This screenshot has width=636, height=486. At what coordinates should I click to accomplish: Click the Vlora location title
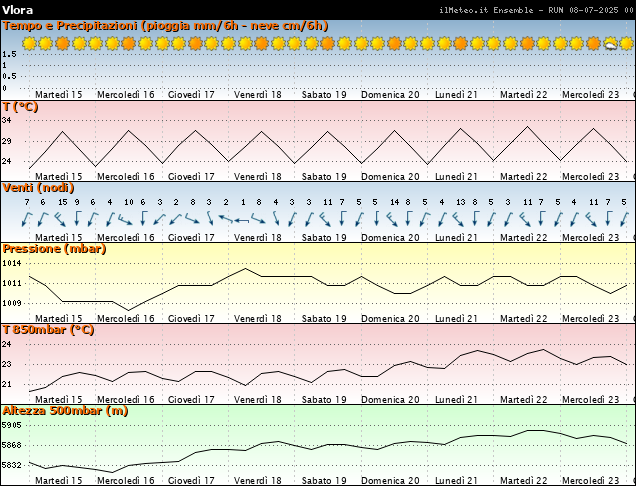17,10
